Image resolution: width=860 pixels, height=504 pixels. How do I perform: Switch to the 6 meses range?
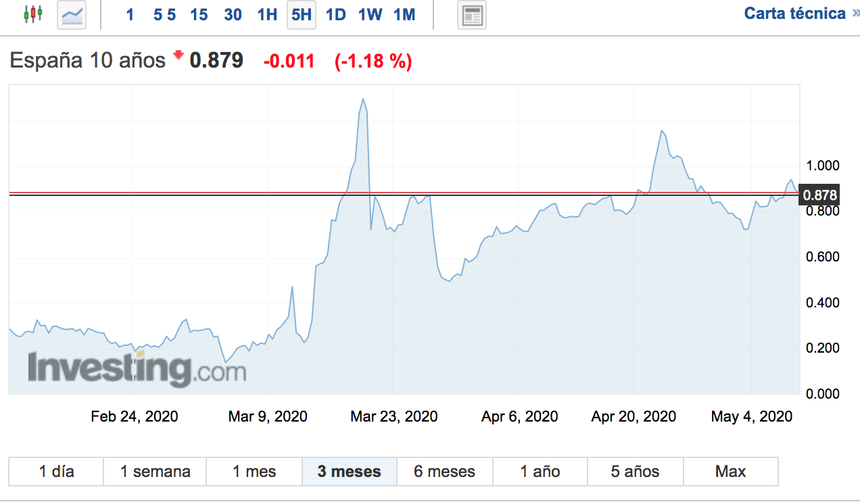(x=444, y=472)
